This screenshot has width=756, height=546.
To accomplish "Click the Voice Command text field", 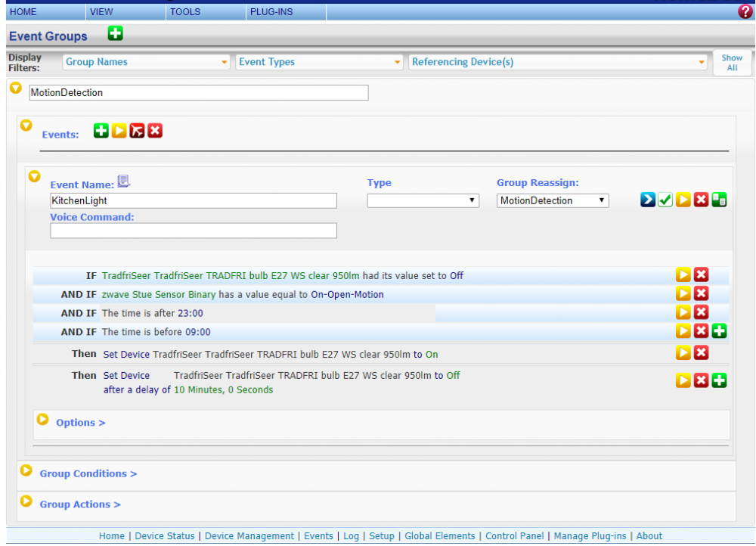I will [x=194, y=231].
